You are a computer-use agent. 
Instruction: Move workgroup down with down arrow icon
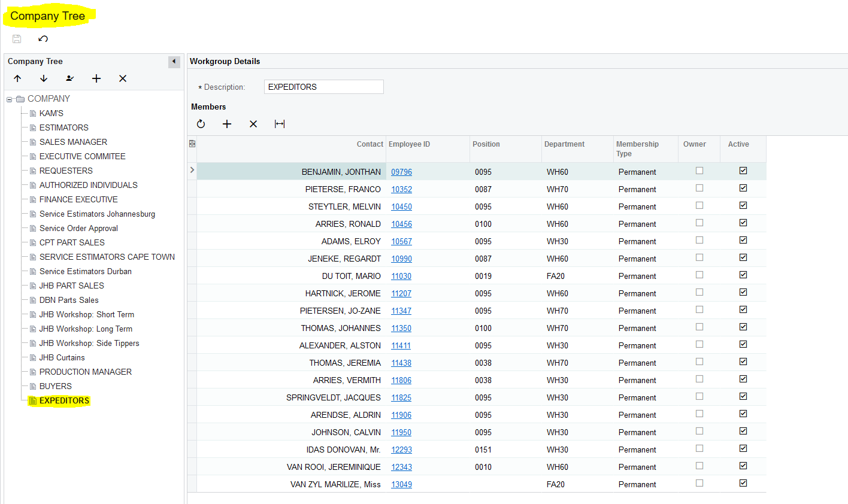coord(44,78)
